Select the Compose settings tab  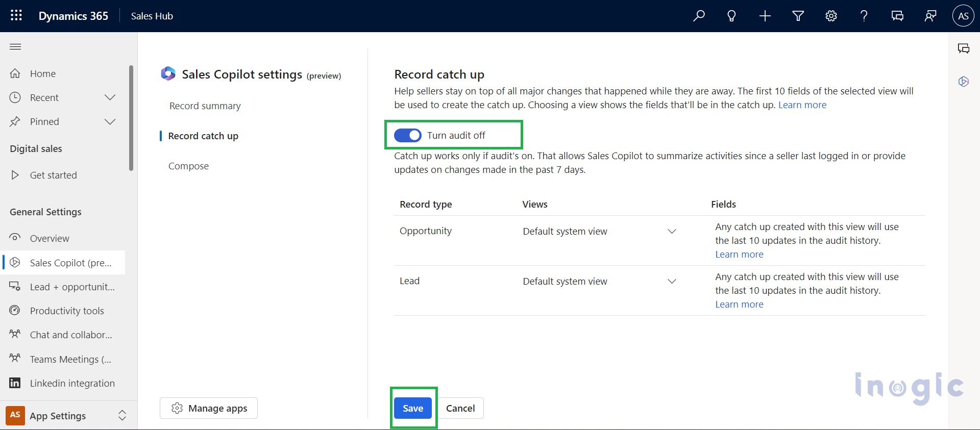tap(188, 166)
